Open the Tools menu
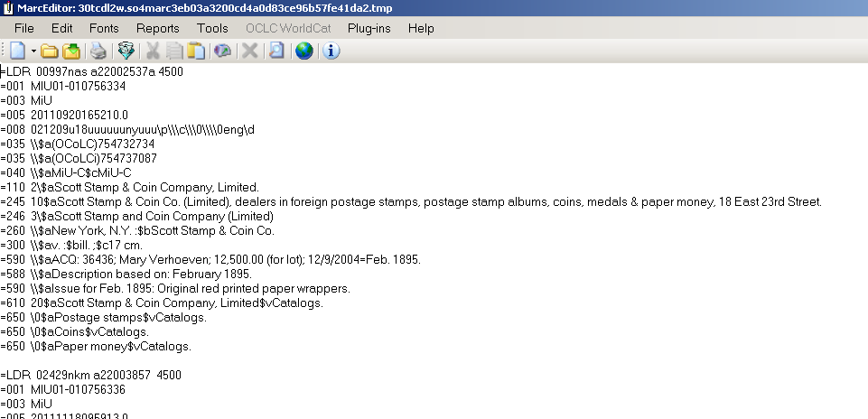This screenshot has height=419, width=868. [x=212, y=28]
